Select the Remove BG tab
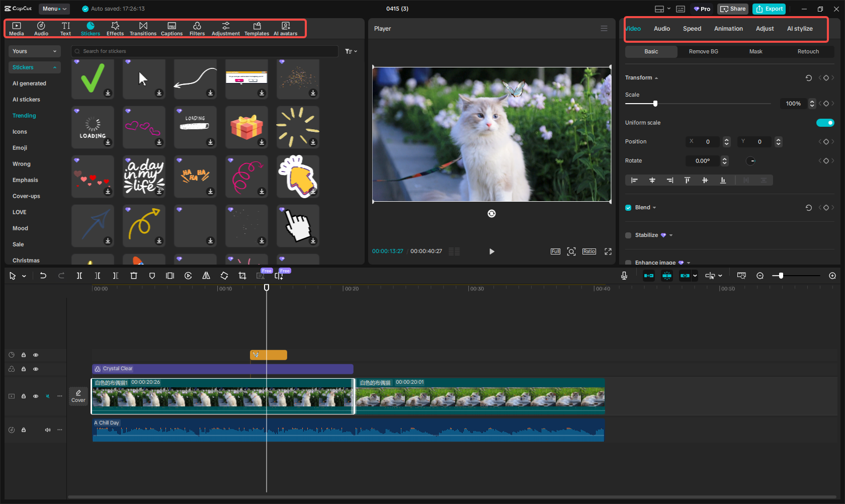 coord(703,51)
